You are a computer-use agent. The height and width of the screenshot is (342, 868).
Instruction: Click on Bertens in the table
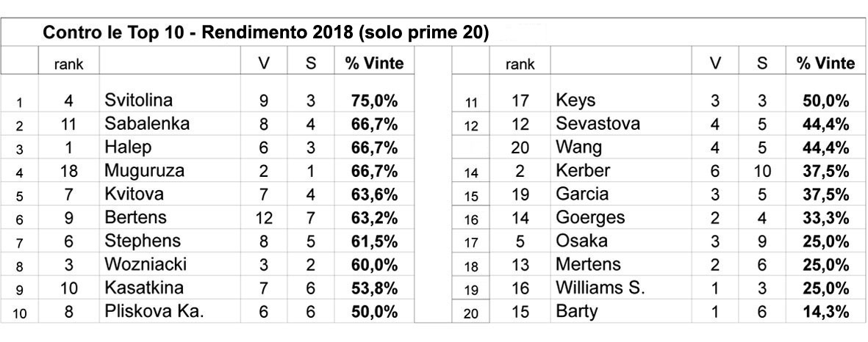point(136,218)
